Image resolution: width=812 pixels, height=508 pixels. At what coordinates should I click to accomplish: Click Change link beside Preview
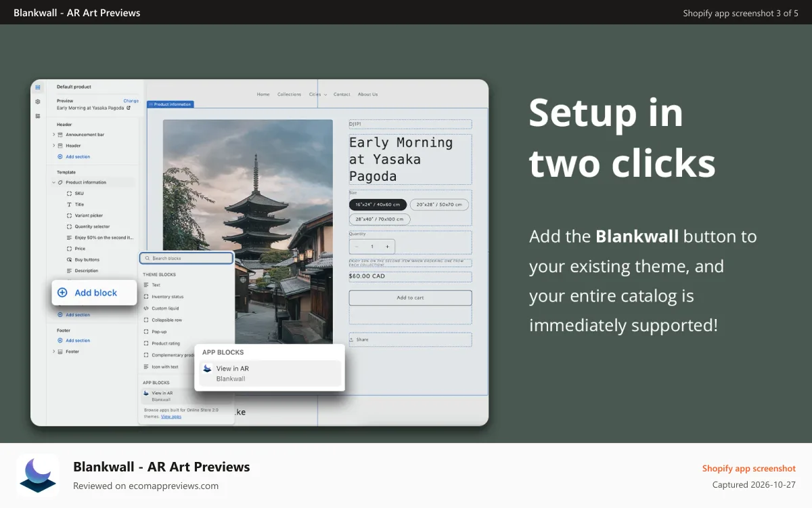click(131, 101)
